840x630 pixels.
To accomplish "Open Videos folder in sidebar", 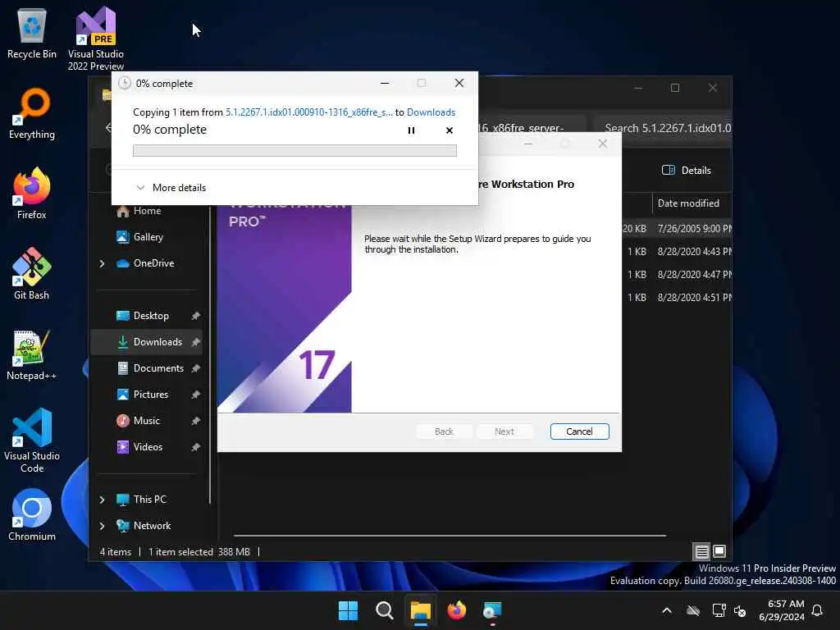I will 139,447.
